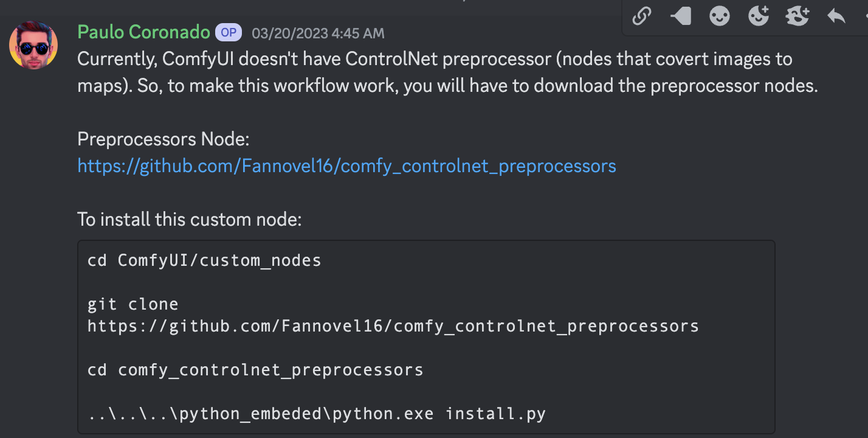
Task: Click inside the install commands code block
Action: (x=425, y=336)
